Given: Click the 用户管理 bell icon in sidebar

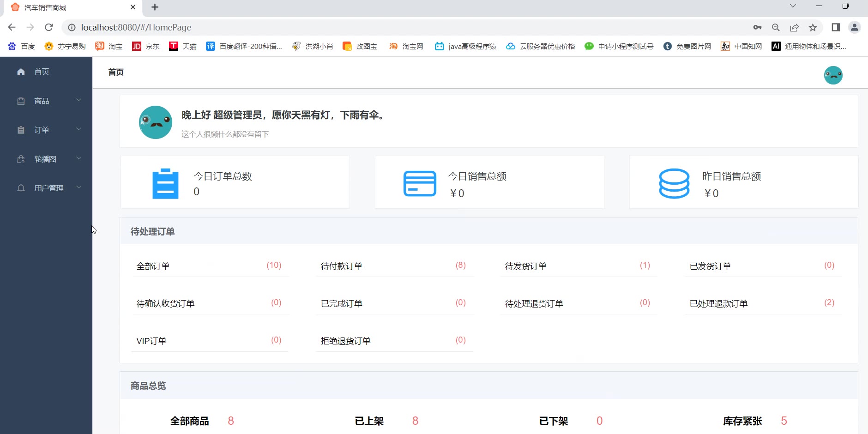Looking at the screenshot, I should [21, 188].
